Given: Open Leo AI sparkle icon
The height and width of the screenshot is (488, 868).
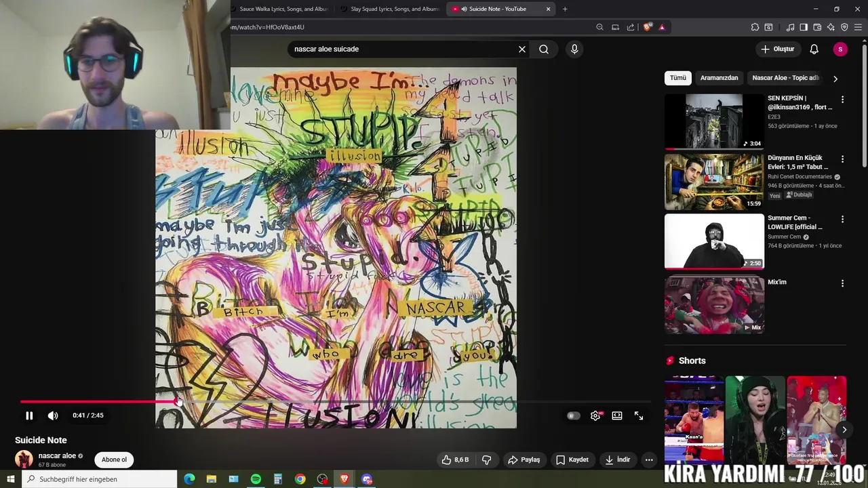Looking at the screenshot, I should (831, 27).
